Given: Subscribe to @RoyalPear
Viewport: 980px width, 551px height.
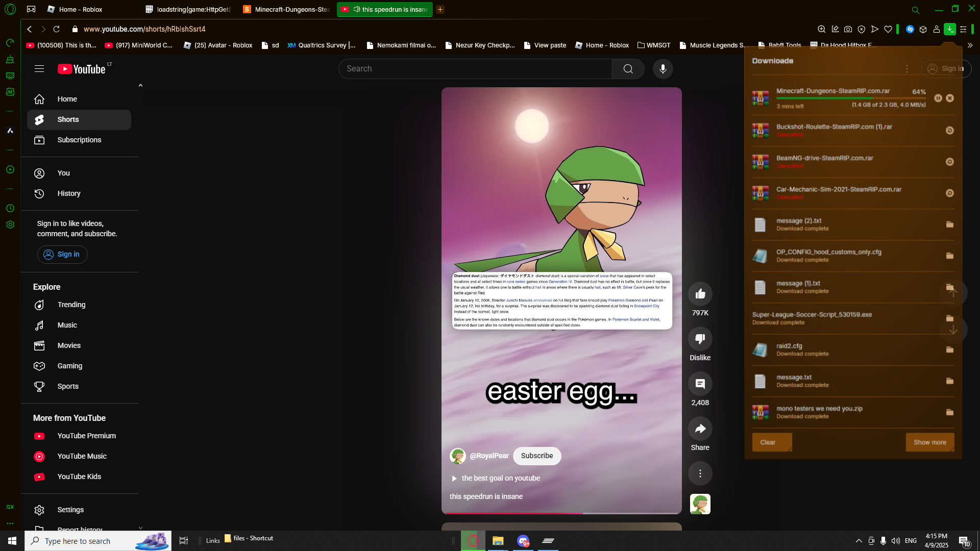Looking at the screenshot, I should [x=537, y=456].
